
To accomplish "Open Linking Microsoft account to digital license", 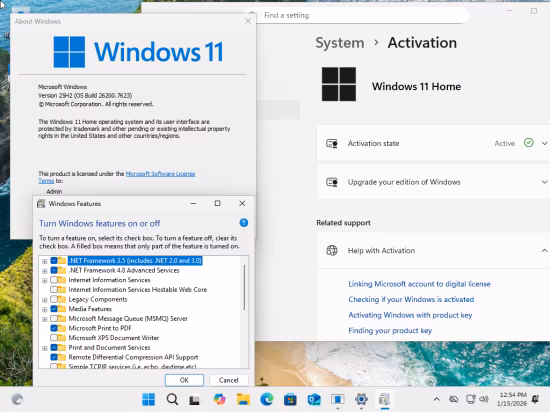I will [x=419, y=284].
